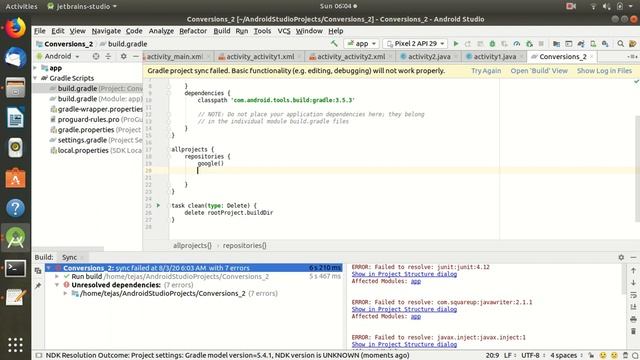This screenshot has height=360, width=640.
Task: Open Terminal from the dock
Action: click(x=16, y=269)
